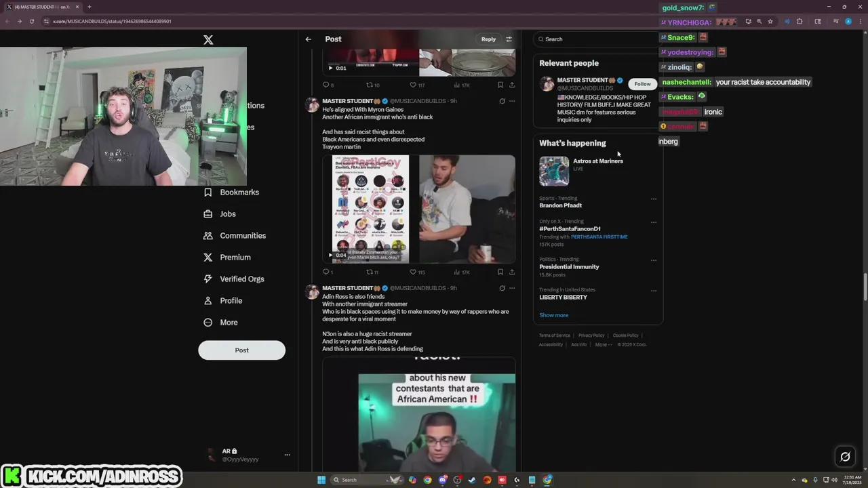Show hidden system tray icons chevron
This screenshot has height=488, width=868.
pos(793,480)
